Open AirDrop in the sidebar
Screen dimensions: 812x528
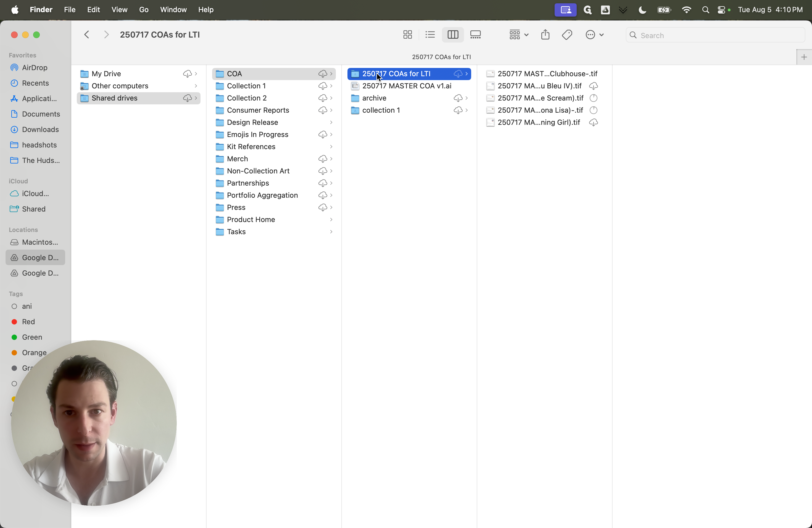click(x=35, y=68)
